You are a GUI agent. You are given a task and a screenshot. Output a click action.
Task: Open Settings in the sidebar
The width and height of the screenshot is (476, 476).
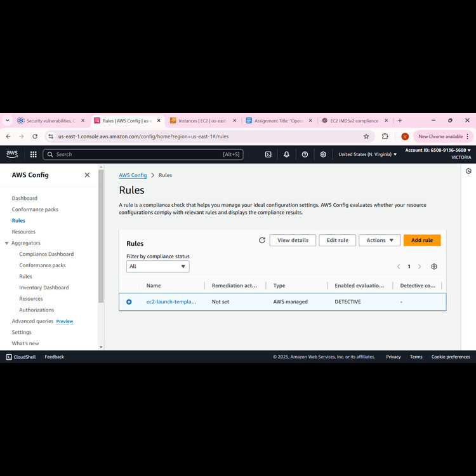pyautogui.click(x=22, y=332)
